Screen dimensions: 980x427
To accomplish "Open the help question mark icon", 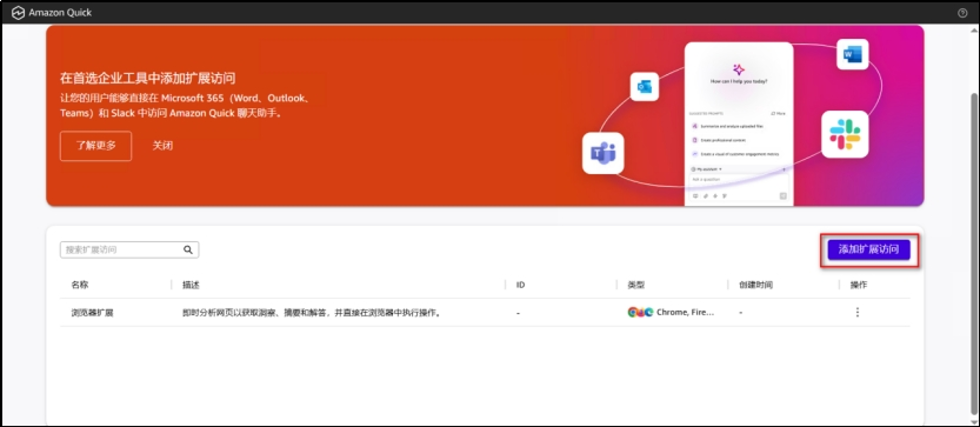I will (962, 13).
